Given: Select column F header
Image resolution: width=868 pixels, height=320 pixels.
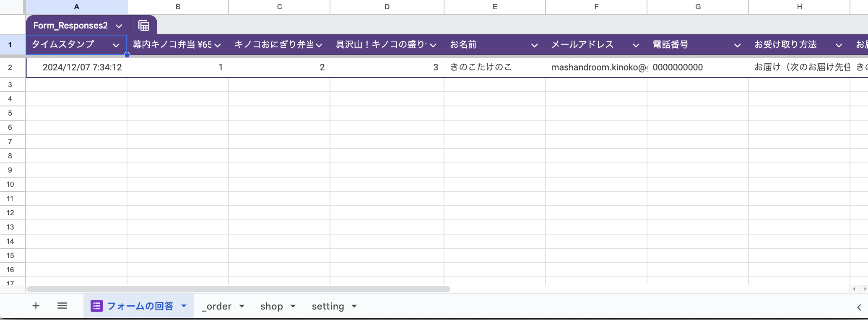Looking at the screenshot, I should pos(596,7).
